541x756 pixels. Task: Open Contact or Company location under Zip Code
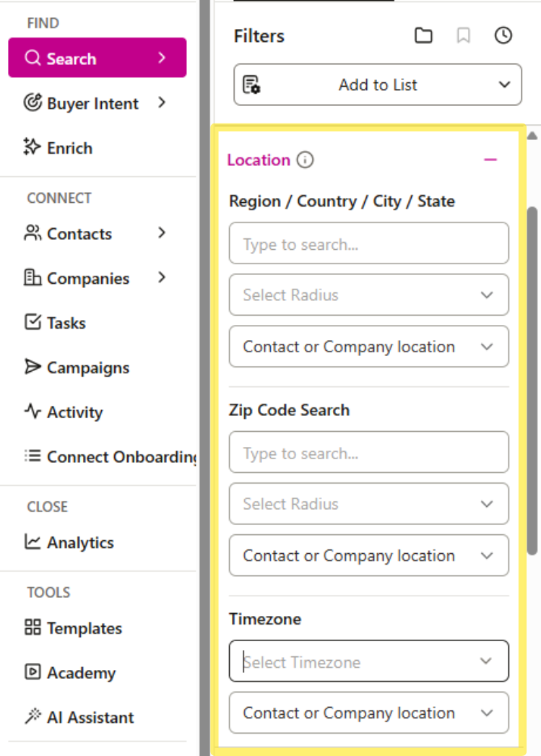[x=368, y=555]
